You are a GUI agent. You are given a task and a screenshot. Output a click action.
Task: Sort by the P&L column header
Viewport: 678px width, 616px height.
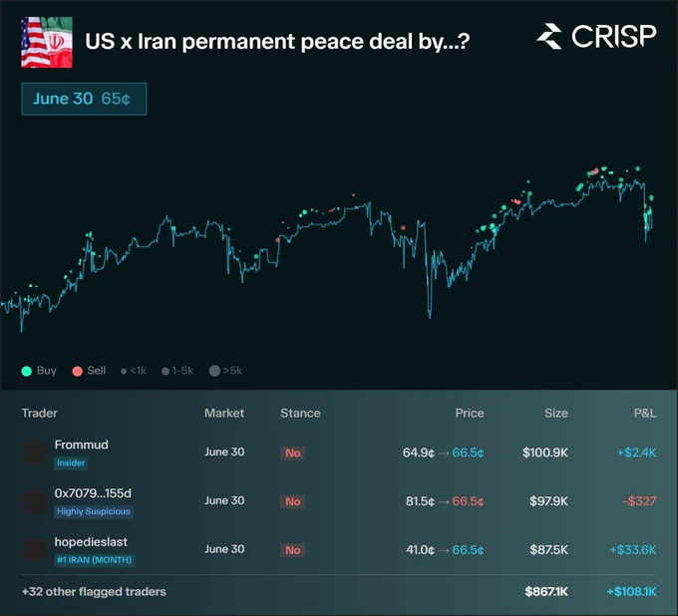coord(645,413)
